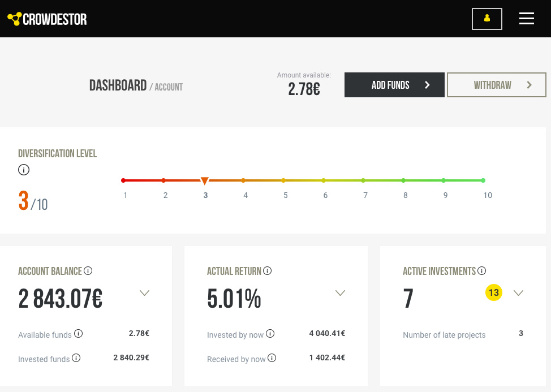Image resolution: width=551 pixels, height=392 pixels.
Task: Expand the Active Investments details chevron
Action: pos(518,293)
